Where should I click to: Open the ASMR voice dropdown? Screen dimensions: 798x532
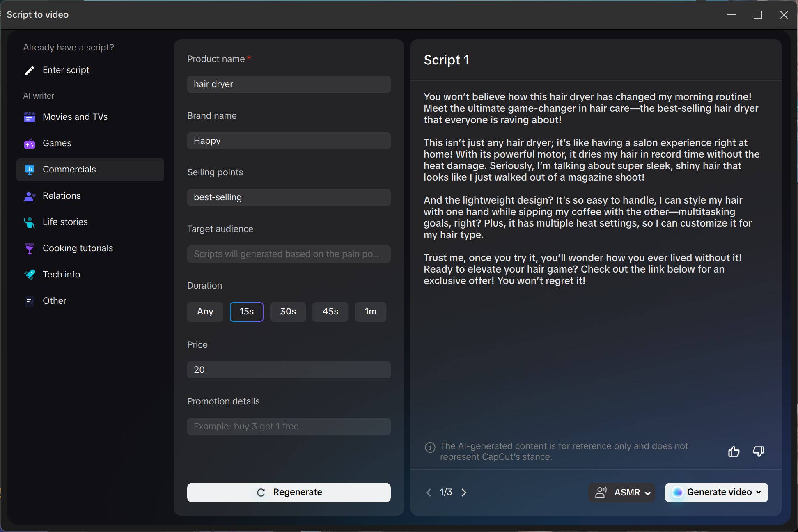(x=622, y=492)
